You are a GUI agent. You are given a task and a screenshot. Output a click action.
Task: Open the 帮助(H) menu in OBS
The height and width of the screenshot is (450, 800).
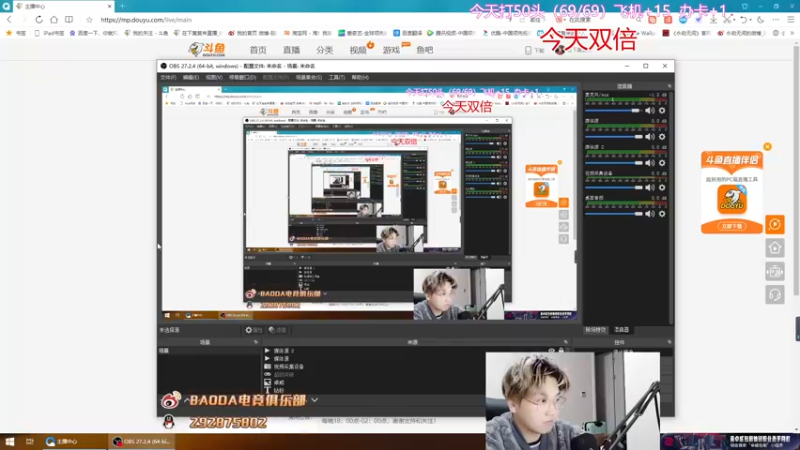[360, 78]
